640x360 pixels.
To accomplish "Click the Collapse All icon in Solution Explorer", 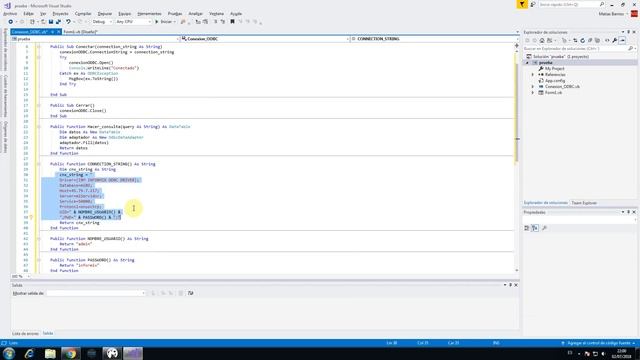I will [590, 40].
